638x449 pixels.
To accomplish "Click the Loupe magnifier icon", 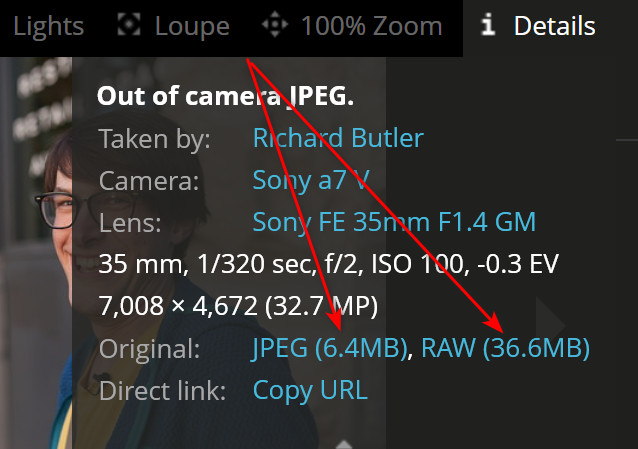I will point(127,25).
